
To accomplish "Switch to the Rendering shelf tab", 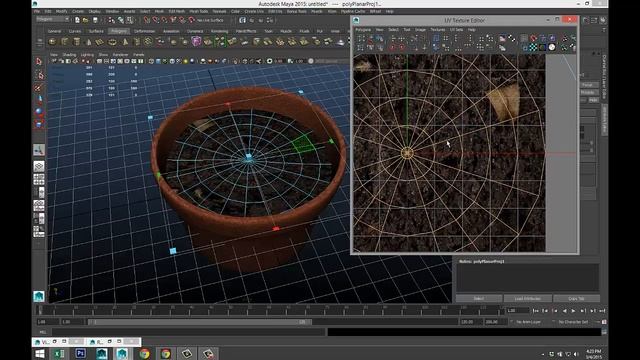I will pos(219,31).
